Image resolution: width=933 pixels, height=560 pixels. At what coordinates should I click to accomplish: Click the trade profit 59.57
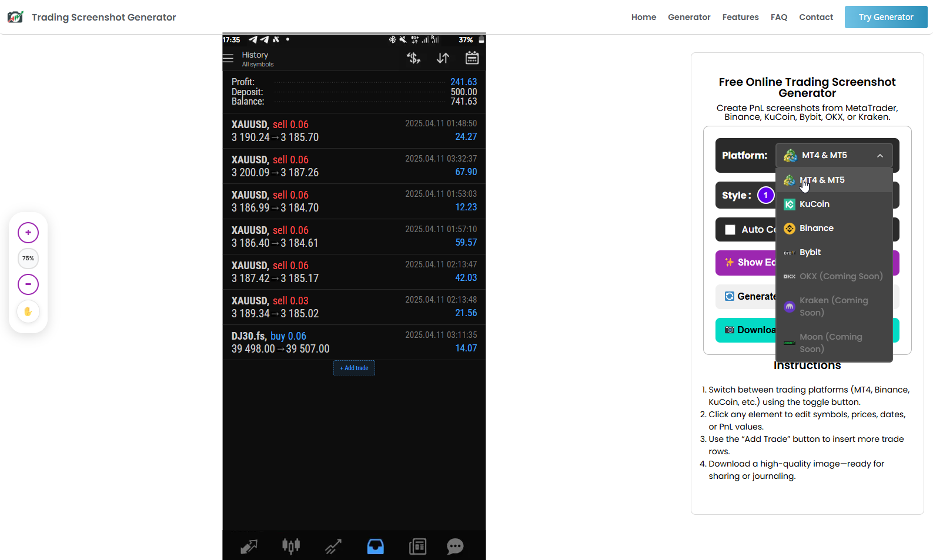466,242
